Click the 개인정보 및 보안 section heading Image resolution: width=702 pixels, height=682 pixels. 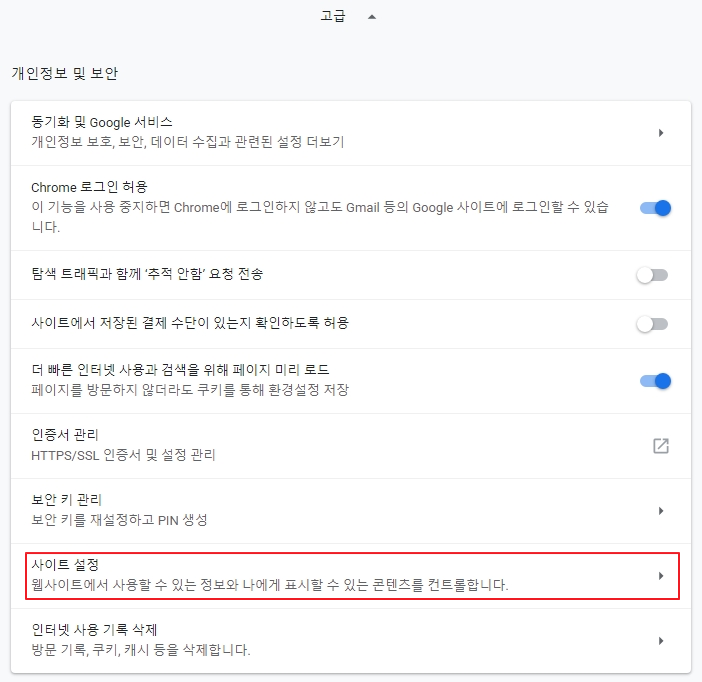tap(65, 73)
